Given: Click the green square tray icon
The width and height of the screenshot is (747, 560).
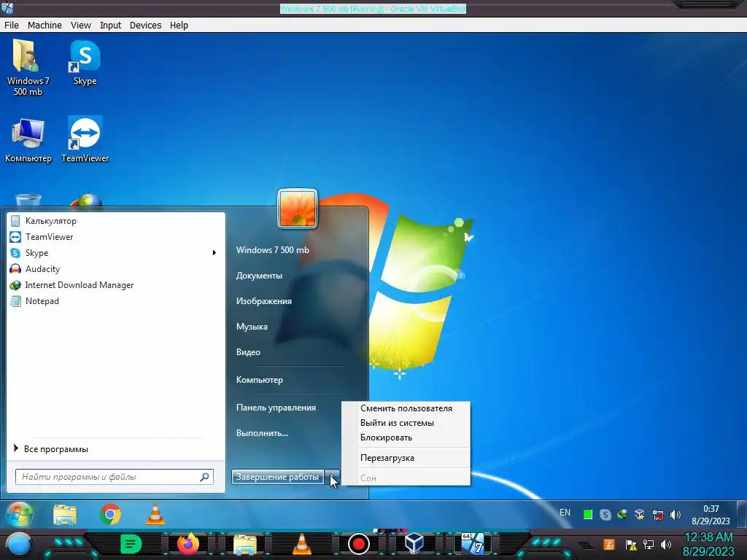Looking at the screenshot, I should (x=588, y=514).
